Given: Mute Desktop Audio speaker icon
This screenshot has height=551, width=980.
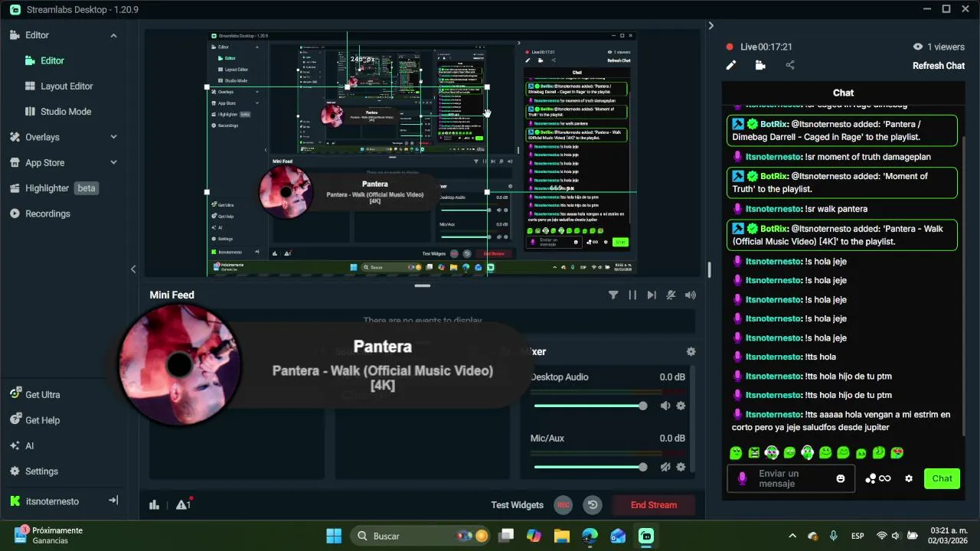Looking at the screenshot, I should (x=665, y=406).
